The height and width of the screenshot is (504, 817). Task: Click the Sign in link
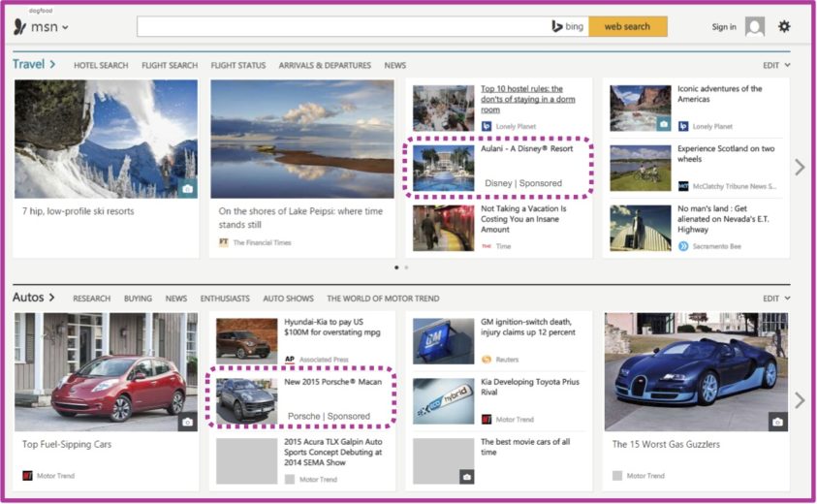coord(724,26)
